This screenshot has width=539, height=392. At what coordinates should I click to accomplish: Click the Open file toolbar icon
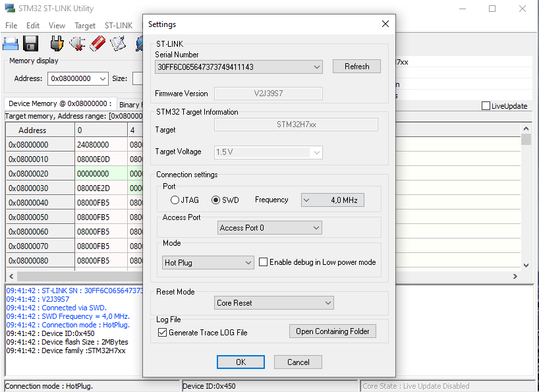(x=11, y=44)
